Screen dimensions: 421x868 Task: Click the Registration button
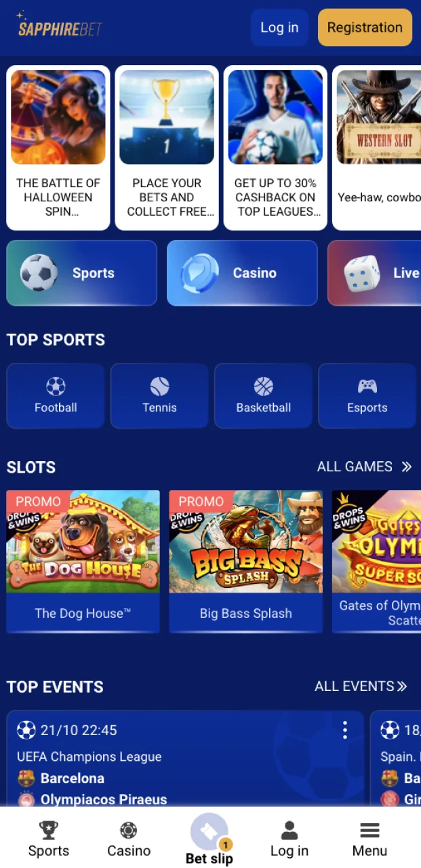point(365,28)
